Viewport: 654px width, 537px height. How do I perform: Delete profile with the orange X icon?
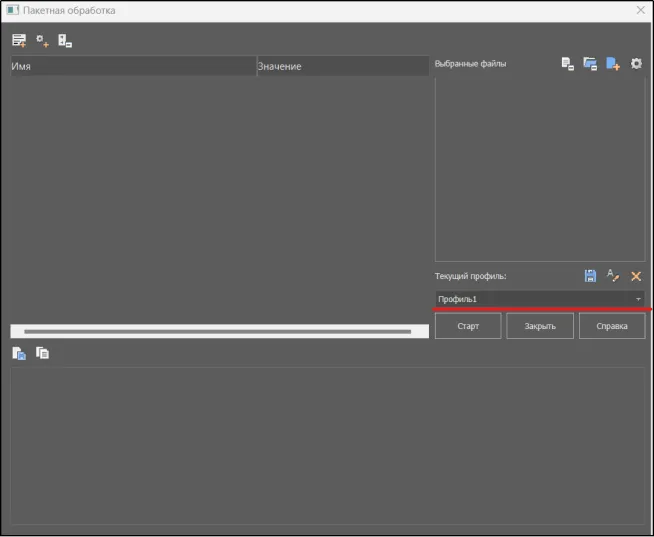[636, 276]
